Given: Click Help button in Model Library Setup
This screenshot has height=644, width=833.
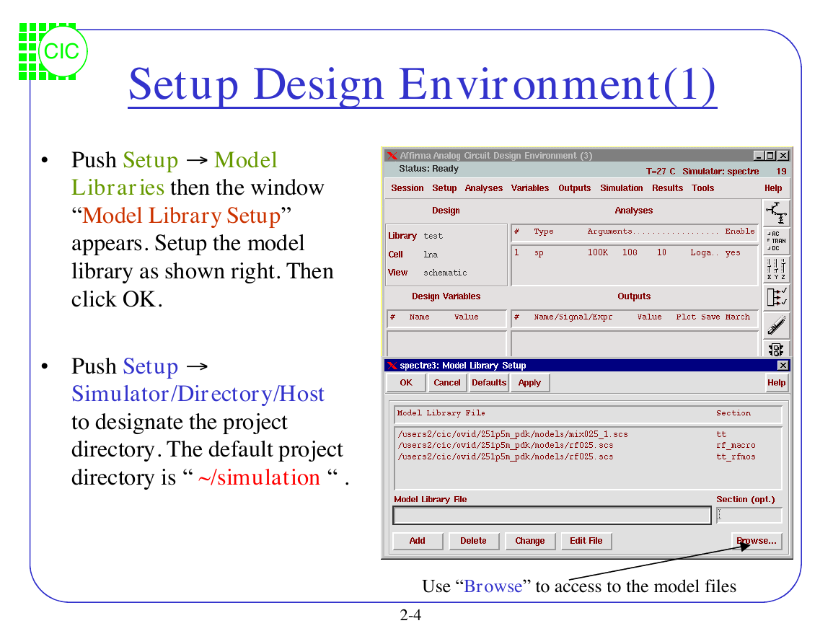Looking at the screenshot, I should pyautogui.click(x=776, y=382).
